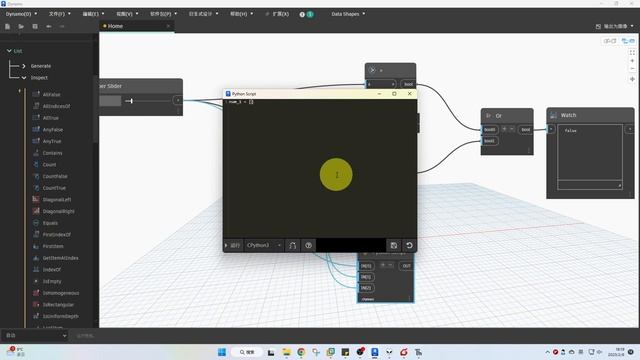
Task: Click the FirstItem node icon
Action: tap(36, 247)
